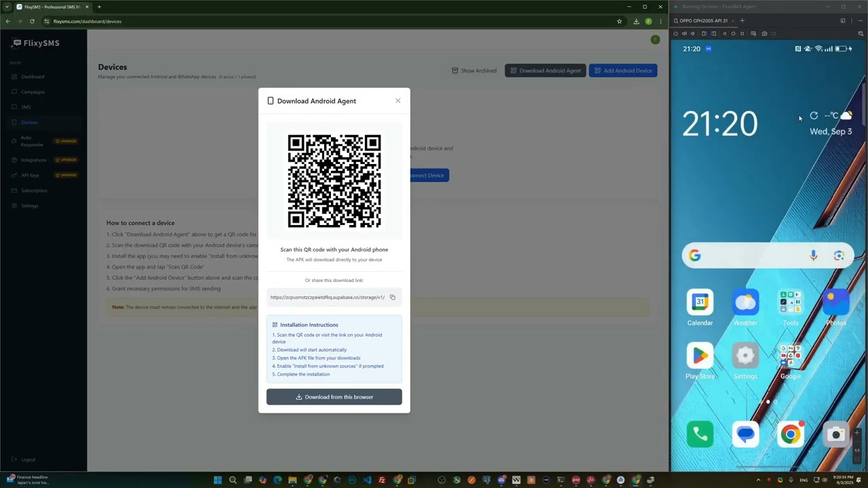Click the QR code image
868x488 pixels.
point(334,181)
